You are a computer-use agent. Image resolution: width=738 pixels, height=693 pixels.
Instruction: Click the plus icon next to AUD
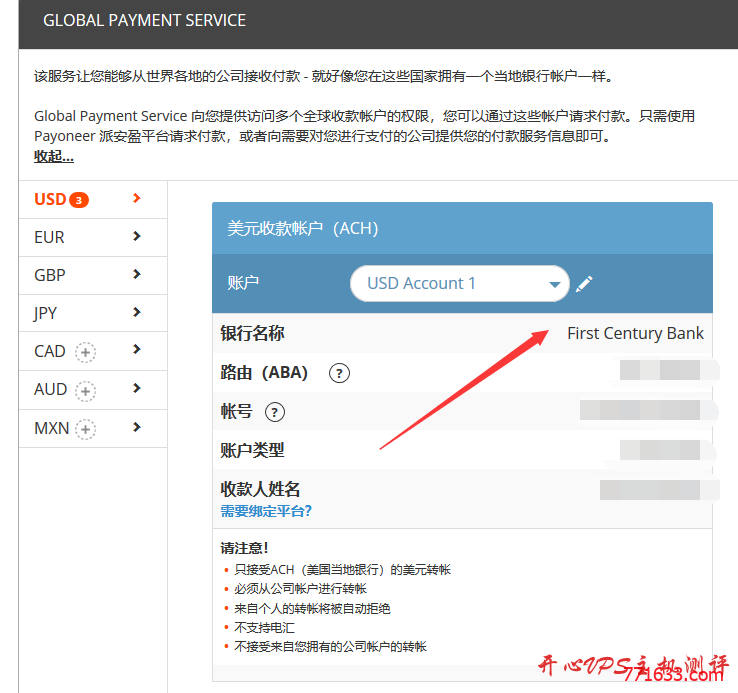click(87, 390)
